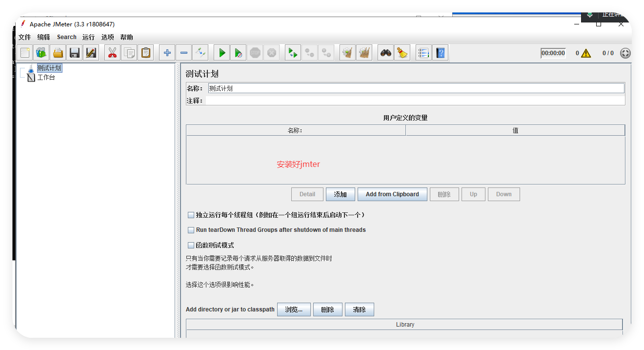Click the 用户定义的变量 heading
Viewport: 644px width, 350px height.
point(405,118)
